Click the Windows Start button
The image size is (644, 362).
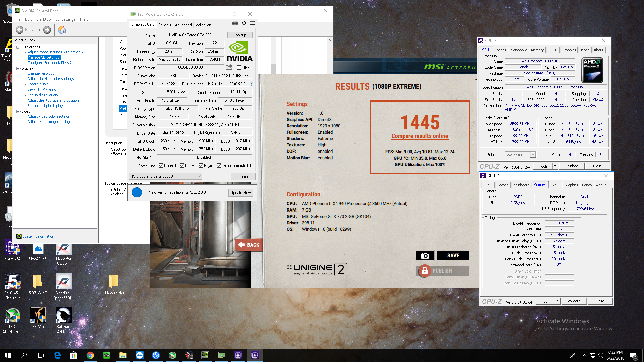[x=8, y=355]
